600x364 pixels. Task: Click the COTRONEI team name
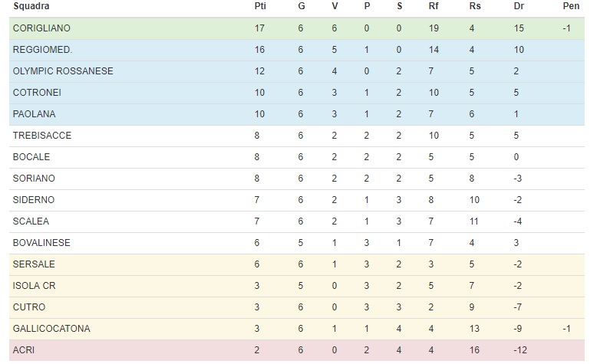click(37, 93)
